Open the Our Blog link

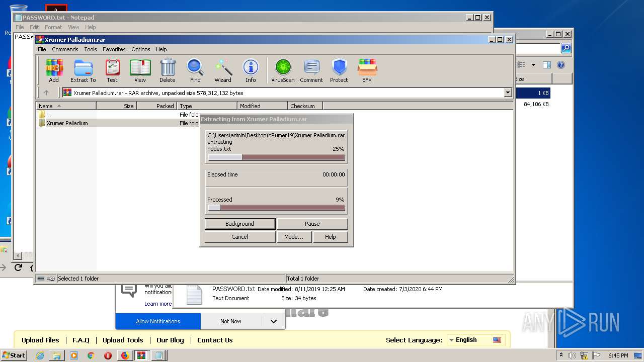170,340
